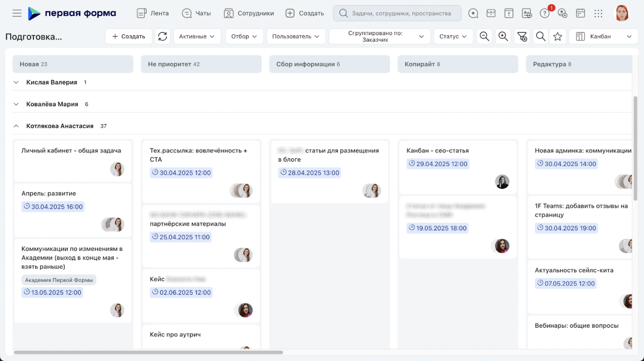Go to the Лента section
This screenshot has height=361, width=644.
(153, 13)
